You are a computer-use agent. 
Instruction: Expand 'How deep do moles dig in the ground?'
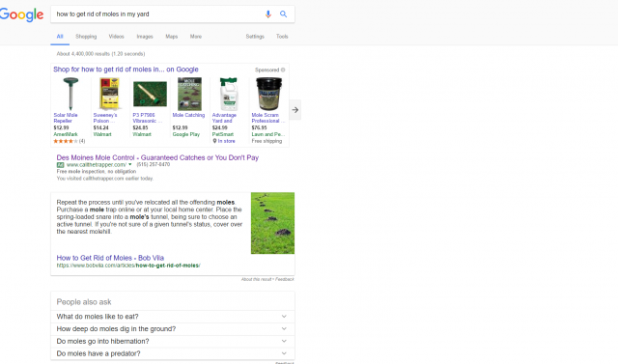(x=173, y=329)
